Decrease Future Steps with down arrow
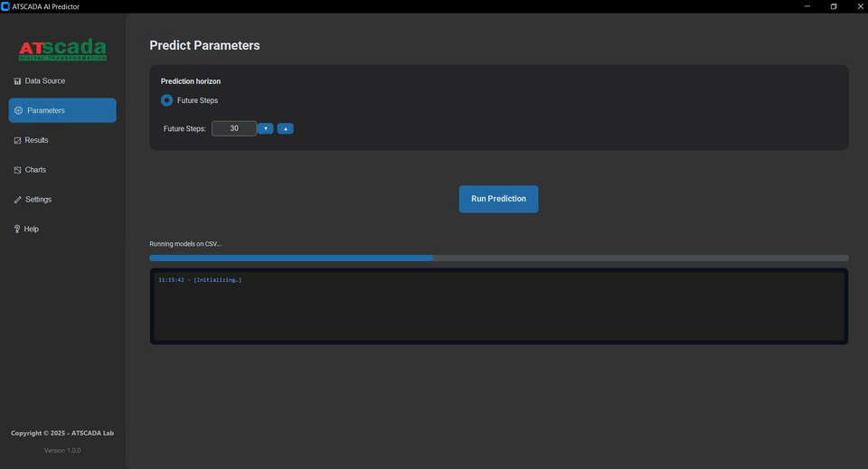This screenshot has width=868, height=469. (265, 128)
